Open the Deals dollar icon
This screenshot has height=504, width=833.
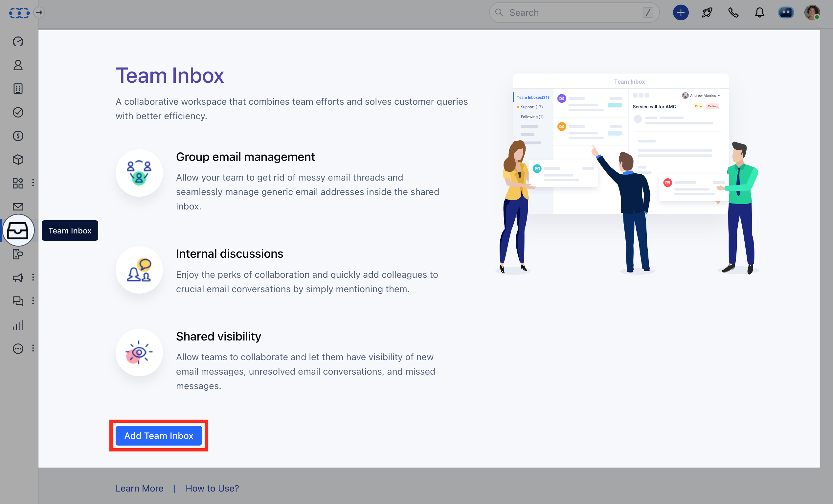point(18,136)
